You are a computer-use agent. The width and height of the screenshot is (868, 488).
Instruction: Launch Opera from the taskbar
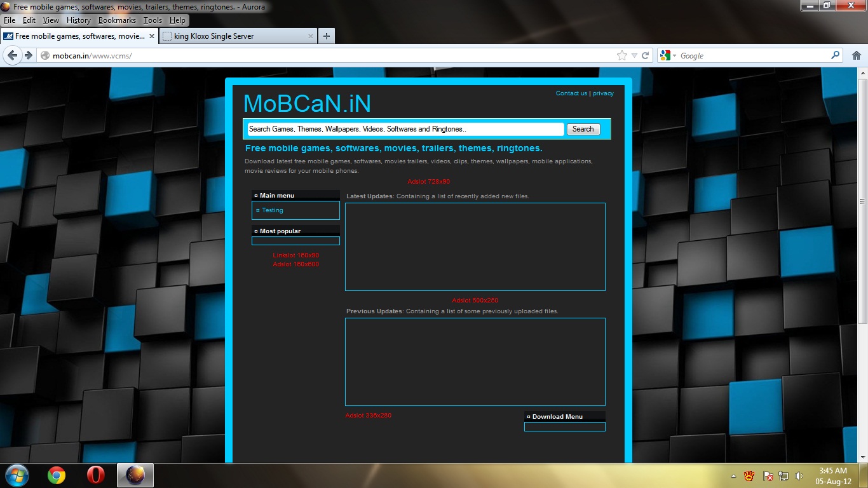click(x=96, y=475)
